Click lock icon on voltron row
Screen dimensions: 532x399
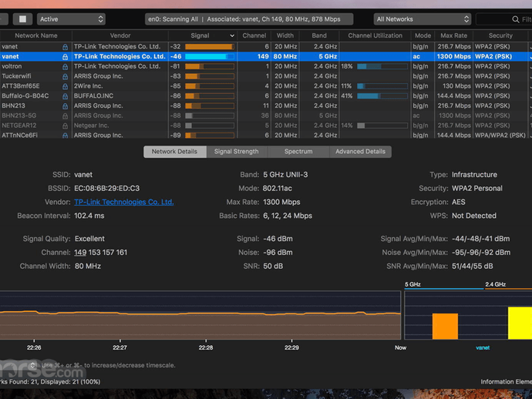[x=65, y=66]
